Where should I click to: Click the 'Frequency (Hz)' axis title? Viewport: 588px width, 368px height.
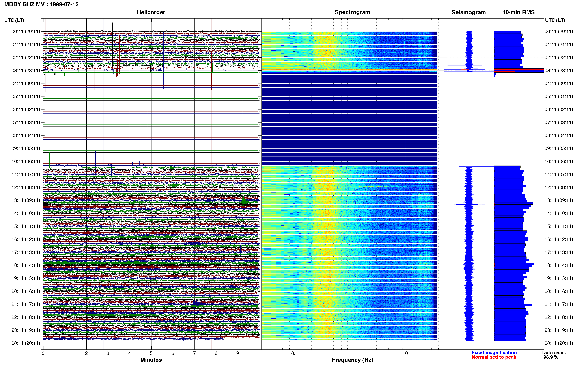coord(352,360)
